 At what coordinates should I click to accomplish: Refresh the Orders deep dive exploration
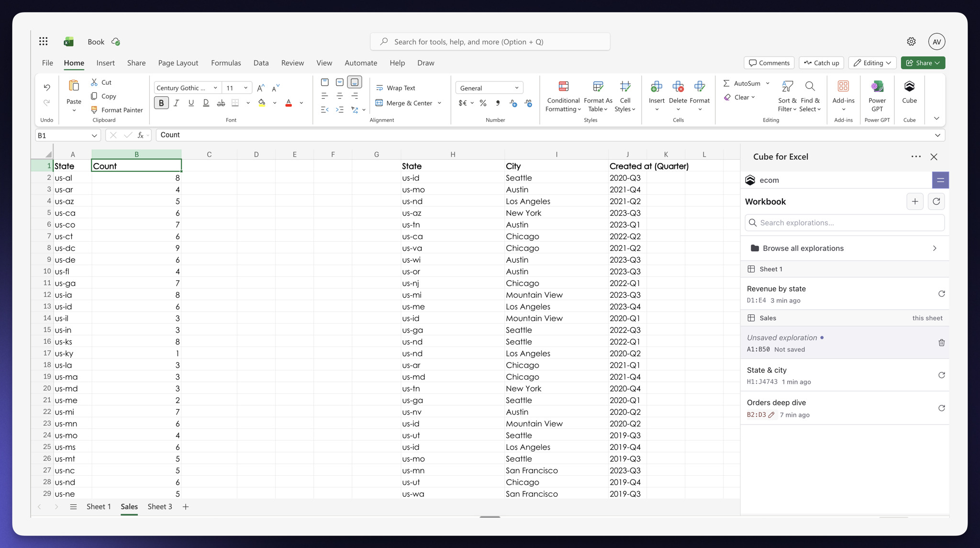[941, 408]
